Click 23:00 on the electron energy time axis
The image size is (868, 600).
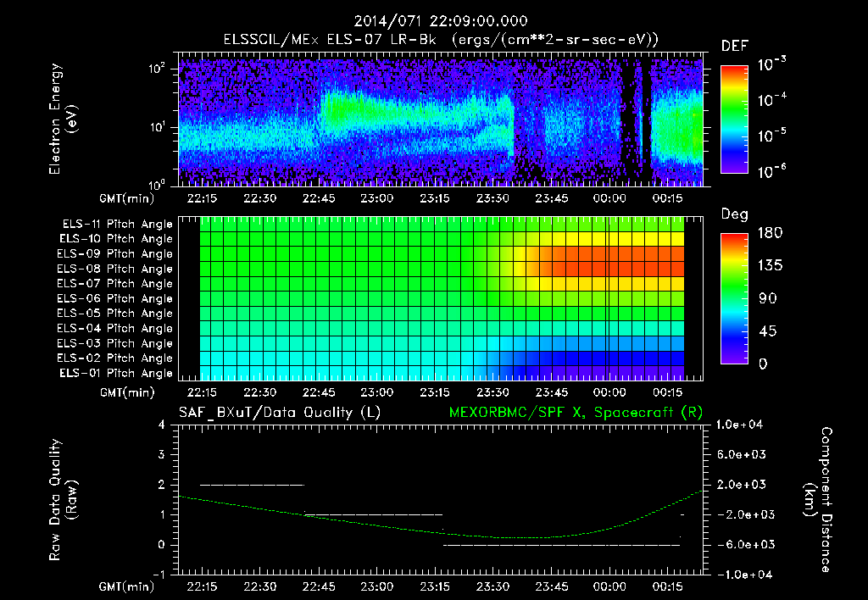tap(376, 198)
